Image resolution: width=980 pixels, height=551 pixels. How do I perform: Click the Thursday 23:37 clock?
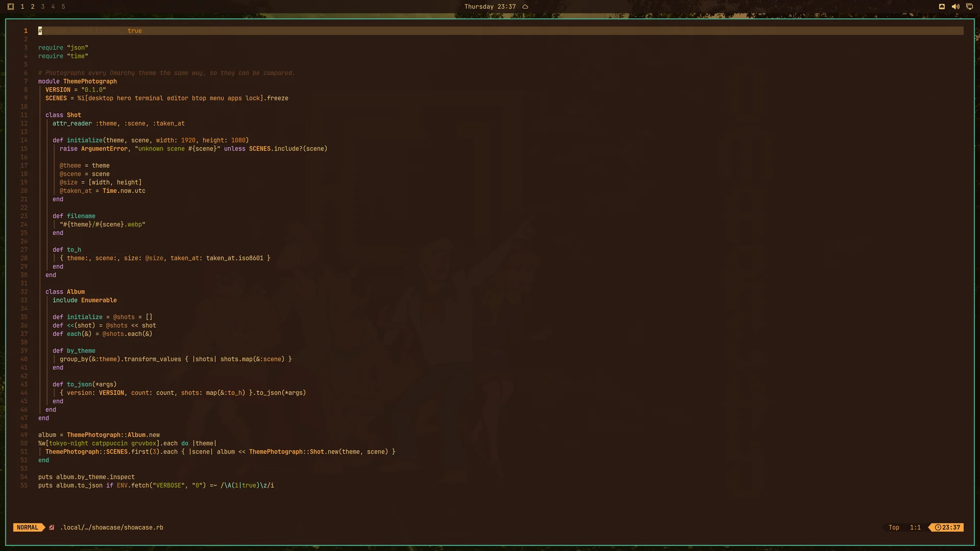490,7
